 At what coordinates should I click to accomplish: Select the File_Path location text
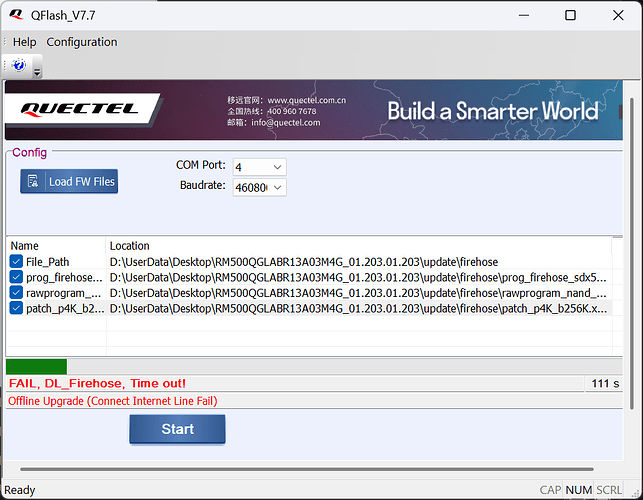tap(304, 262)
